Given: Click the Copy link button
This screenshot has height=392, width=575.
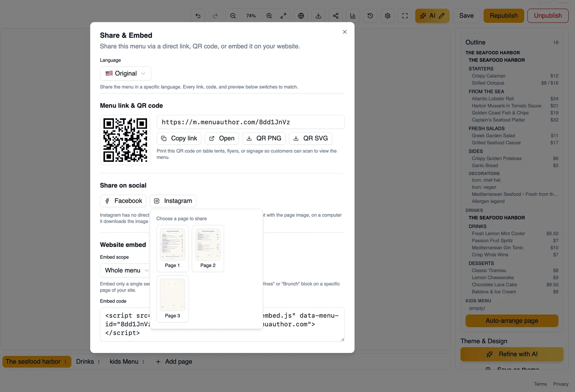Looking at the screenshot, I should pos(179,139).
